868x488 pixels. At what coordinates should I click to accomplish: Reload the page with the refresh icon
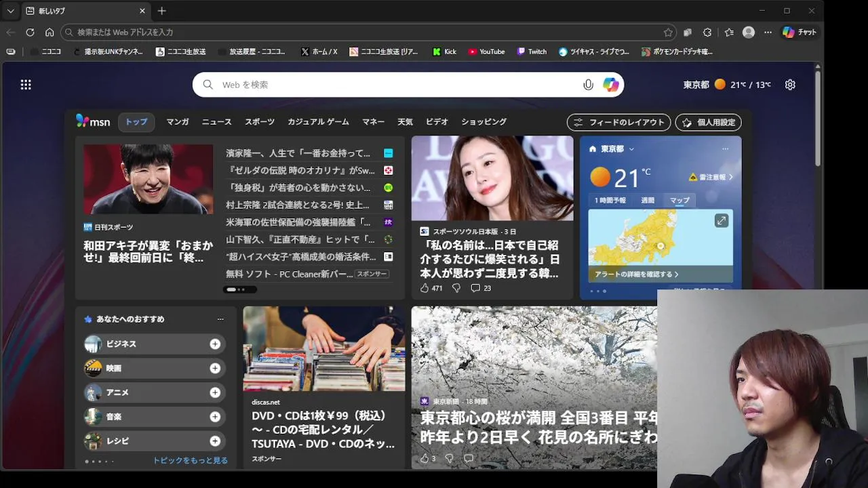(30, 32)
